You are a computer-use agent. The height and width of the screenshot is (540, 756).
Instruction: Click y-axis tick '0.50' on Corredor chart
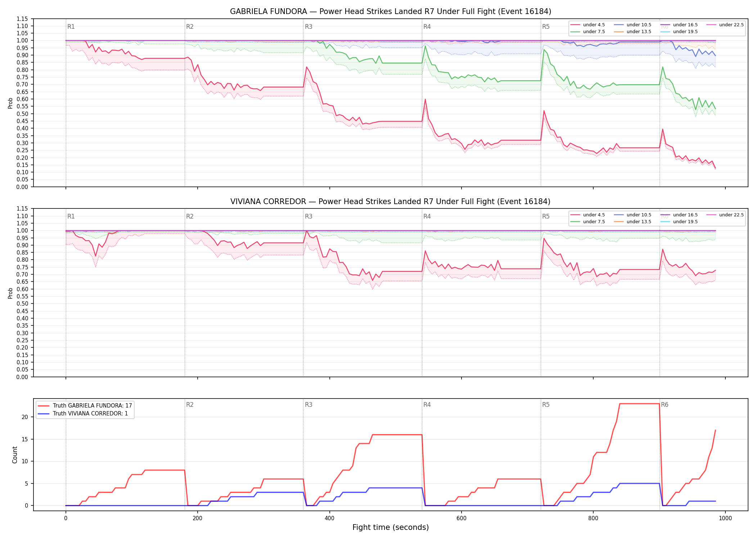point(22,303)
